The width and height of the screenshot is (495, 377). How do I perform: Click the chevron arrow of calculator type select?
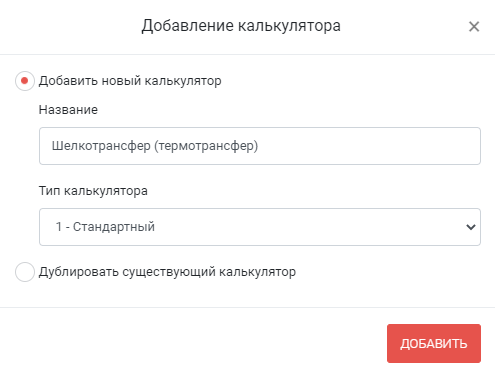click(470, 227)
